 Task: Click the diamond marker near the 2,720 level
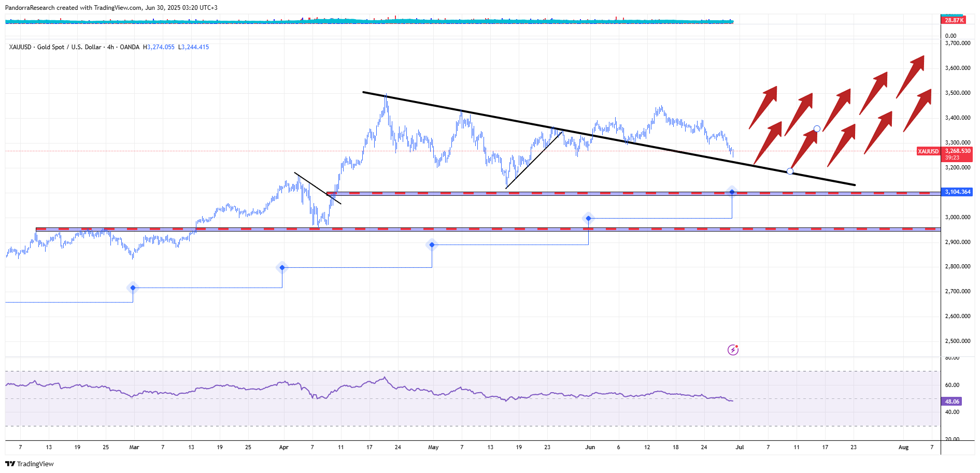tap(133, 288)
